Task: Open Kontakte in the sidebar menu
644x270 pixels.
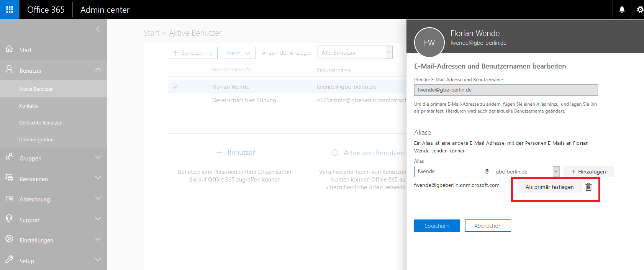Action: coord(29,106)
